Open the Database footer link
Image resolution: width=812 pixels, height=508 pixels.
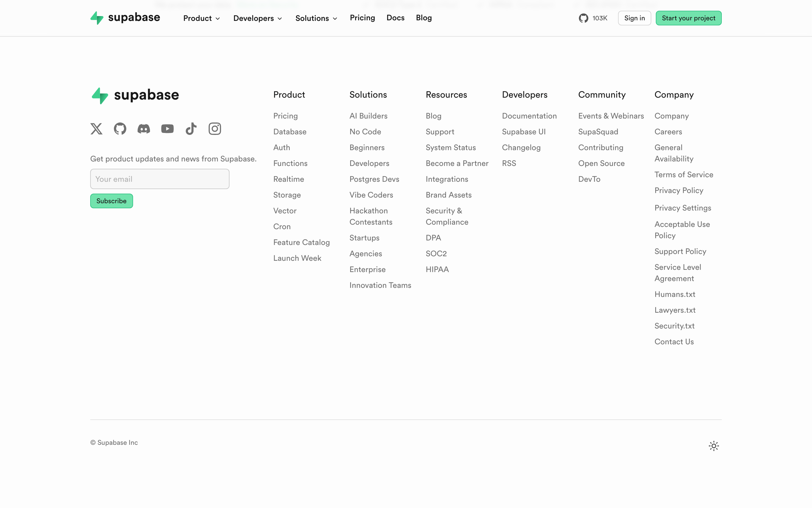click(x=290, y=132)
